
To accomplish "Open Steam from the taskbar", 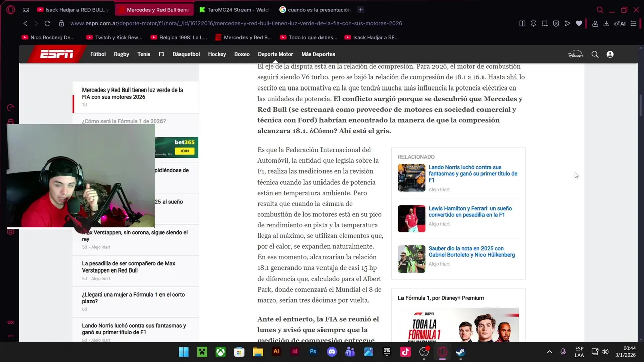I will click(460, 352).
